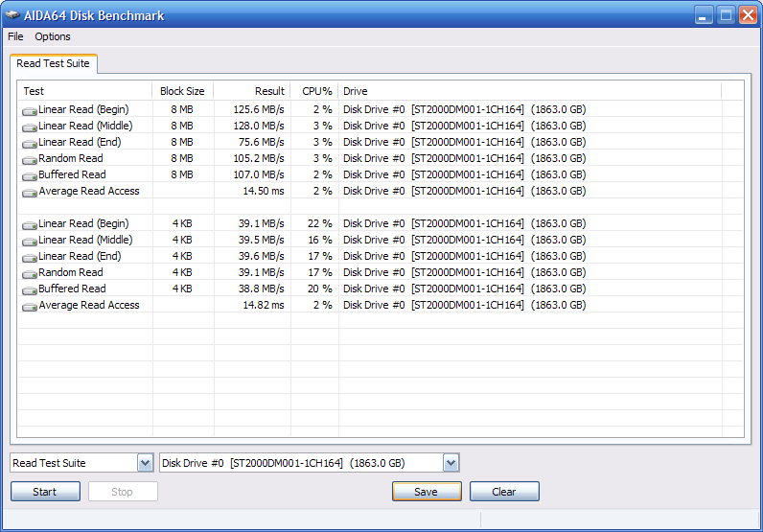
Task: Sort by Drive column header
Action: click(530, 91)
